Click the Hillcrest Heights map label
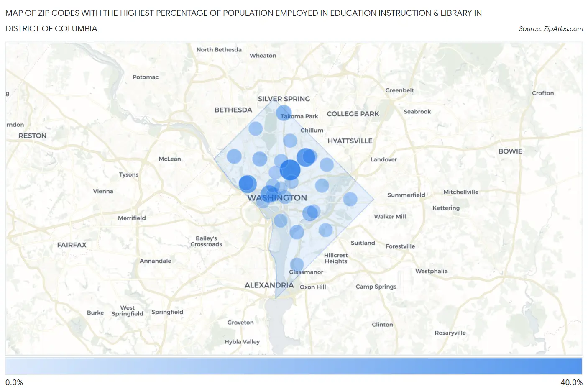Screen dimensions: 588x392 pos(336,258)
